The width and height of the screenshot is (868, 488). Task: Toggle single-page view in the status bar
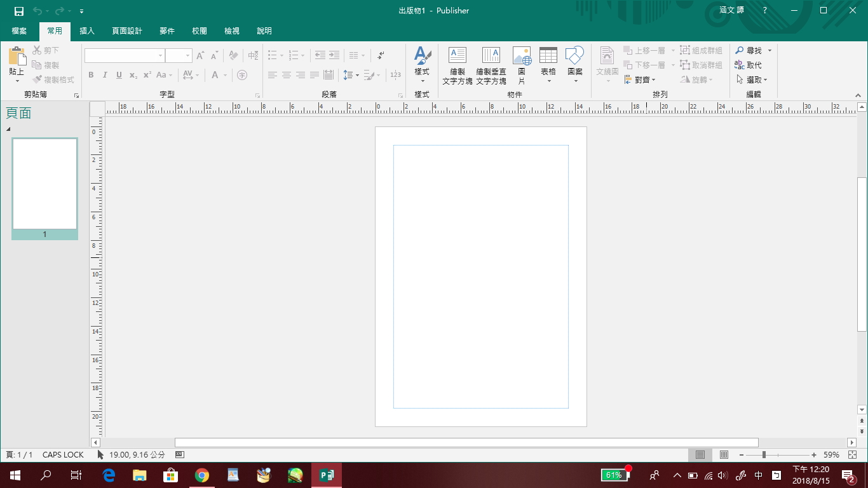click(700, 455)
